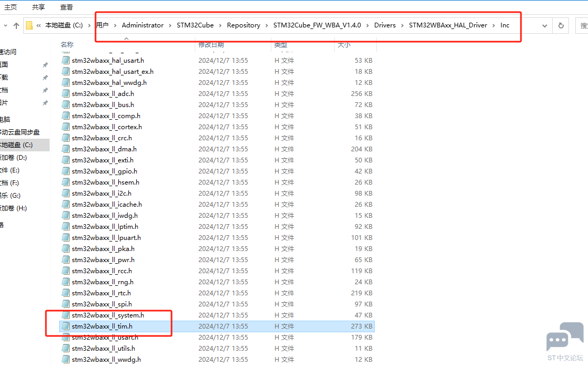Navigate to Repository breadcrumb
588x366 pixels.
pyautogui.click(x=243, y=25)
